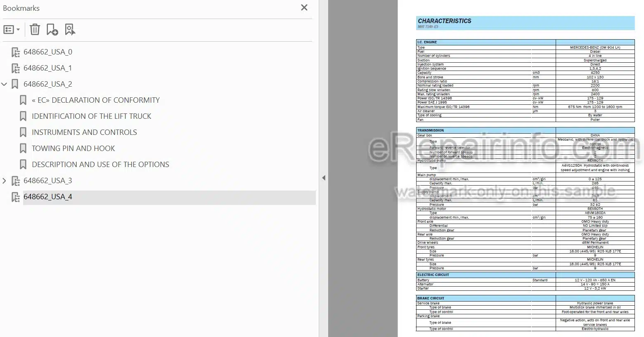
Task: Click the Electromagnetic selector value
Action: (x=595, y=148)
